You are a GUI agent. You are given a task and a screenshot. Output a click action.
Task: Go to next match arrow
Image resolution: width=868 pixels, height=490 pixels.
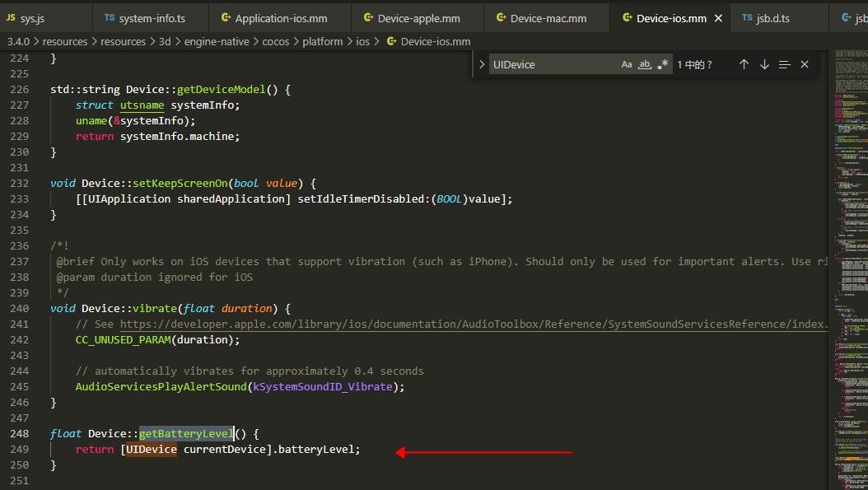[x=764, y=64]
